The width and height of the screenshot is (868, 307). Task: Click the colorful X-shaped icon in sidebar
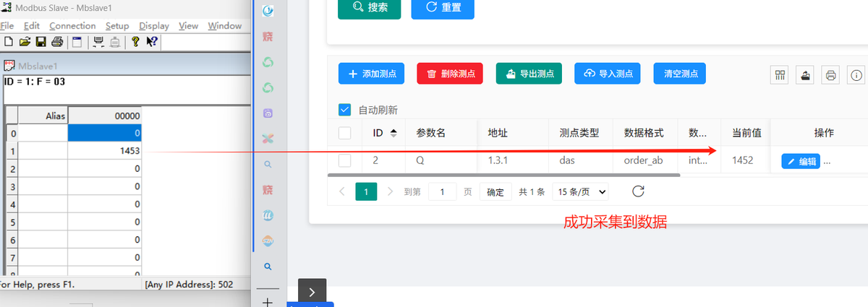coord(268,138)
